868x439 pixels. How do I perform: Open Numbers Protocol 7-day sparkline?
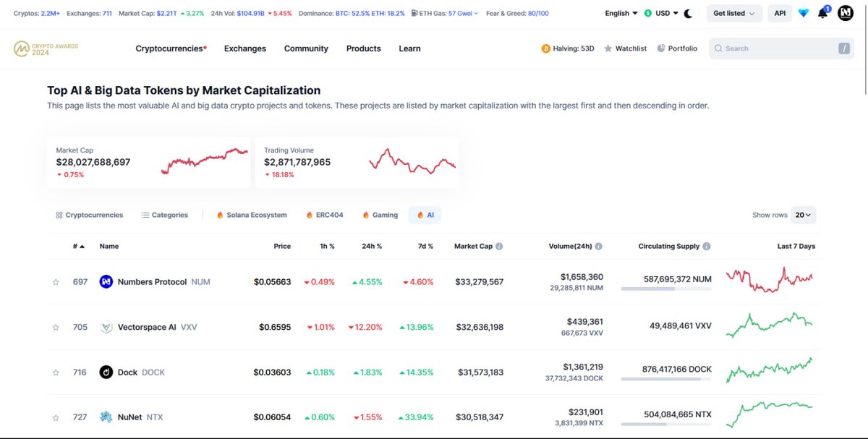tap(769, 279)
